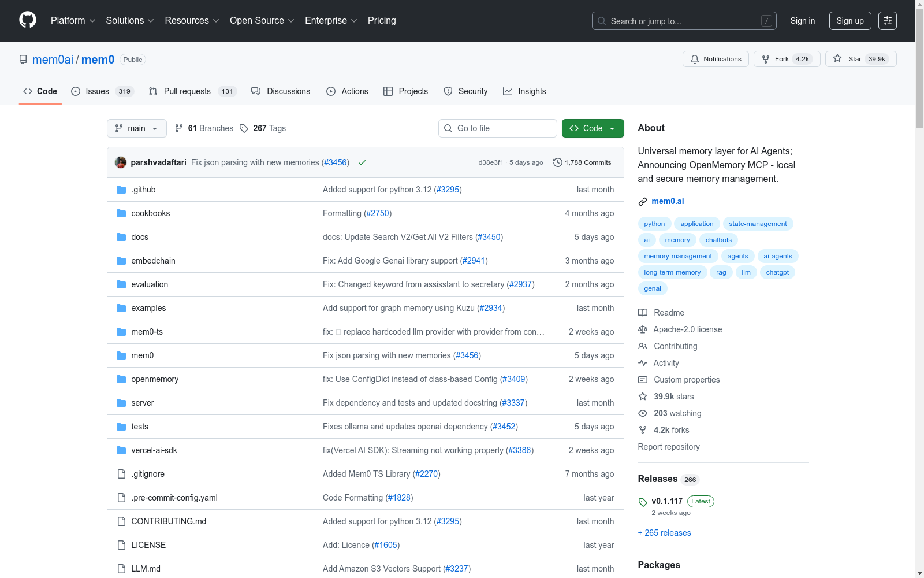Viewport: 924px width, 578px height.
Task: Open the mem0.ai website link
Action: click(668, 201)
